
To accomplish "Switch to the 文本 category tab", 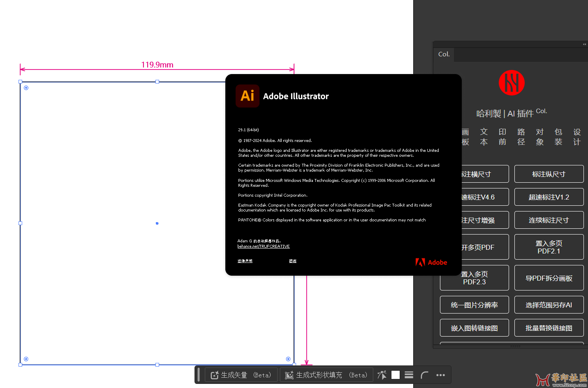I will point(484,137).
